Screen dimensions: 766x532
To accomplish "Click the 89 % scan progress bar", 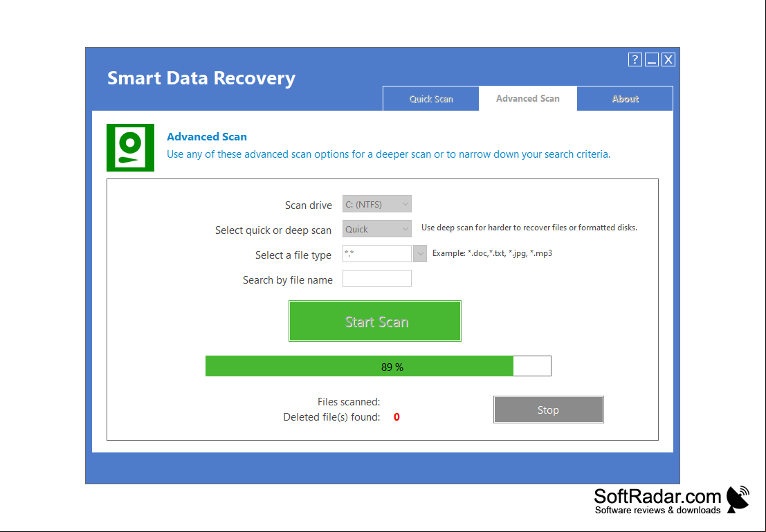I will (378, 366).
